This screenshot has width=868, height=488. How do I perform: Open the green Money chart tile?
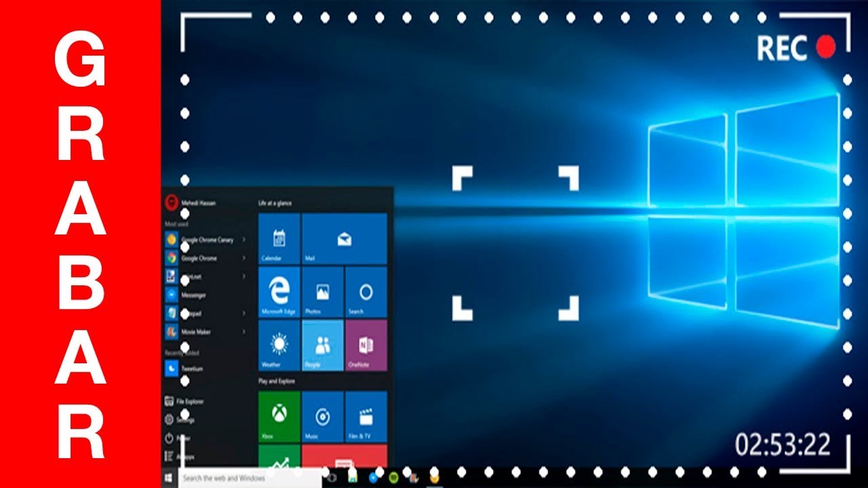279,456
